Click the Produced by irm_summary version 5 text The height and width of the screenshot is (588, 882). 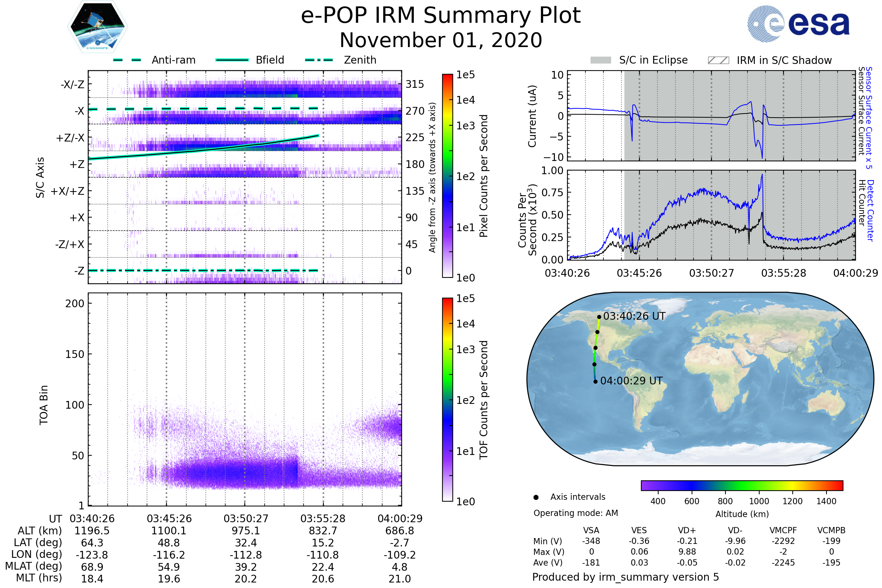point(625,577)
